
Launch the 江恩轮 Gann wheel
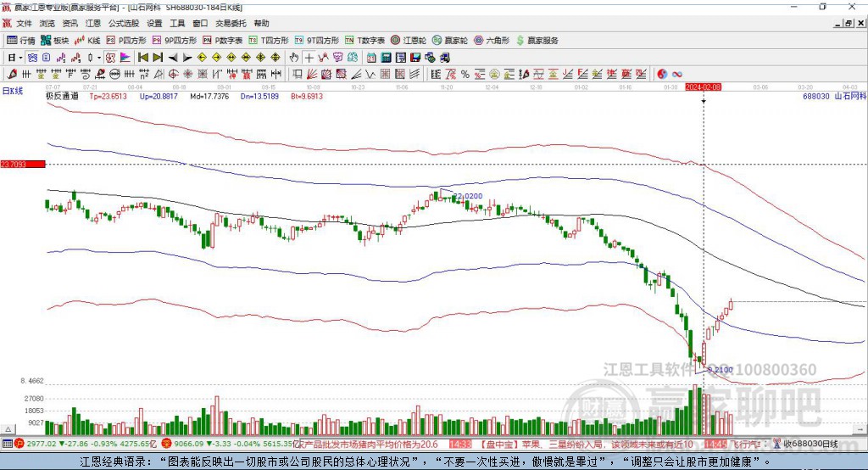point(409,41)
